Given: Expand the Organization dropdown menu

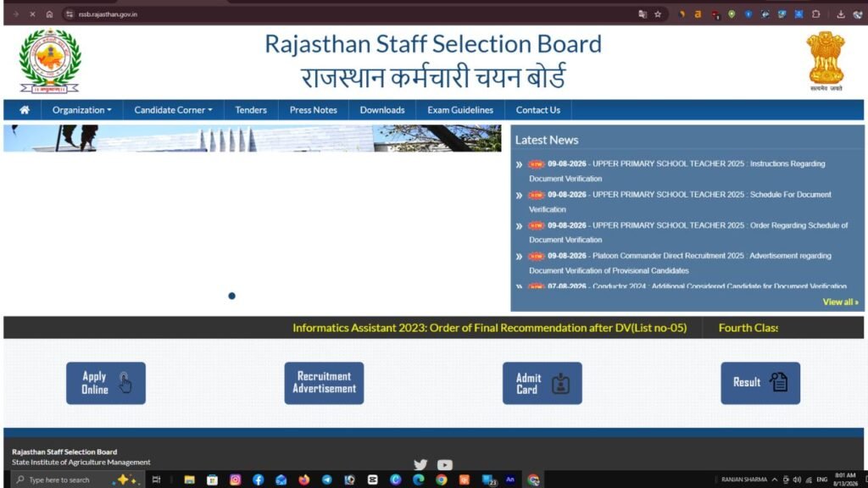Looking at the screenshot, I should click(81, 109).
